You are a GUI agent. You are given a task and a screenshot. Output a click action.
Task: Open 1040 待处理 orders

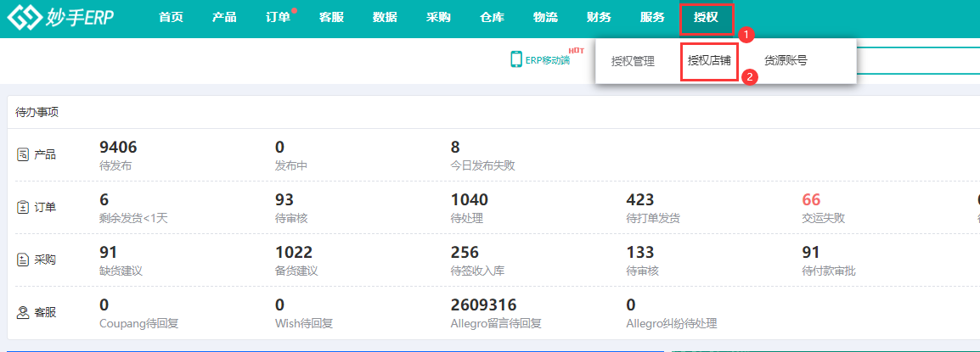(469, 200)
